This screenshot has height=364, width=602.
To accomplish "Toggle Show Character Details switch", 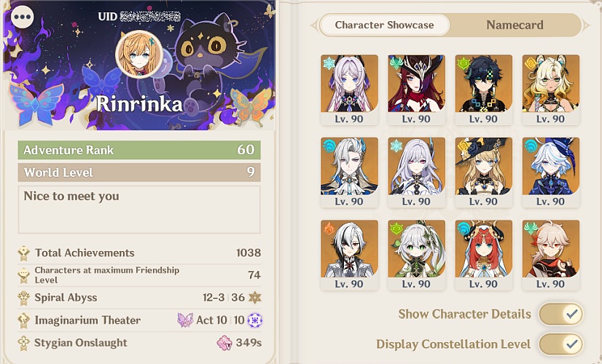I will click(561, 314).
